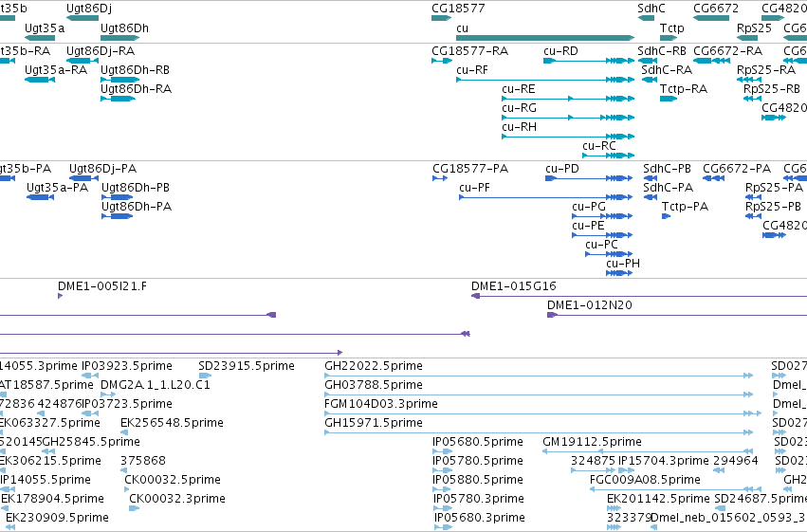Click transcript Ugt86Dh-RA

[x=118, y=99]
